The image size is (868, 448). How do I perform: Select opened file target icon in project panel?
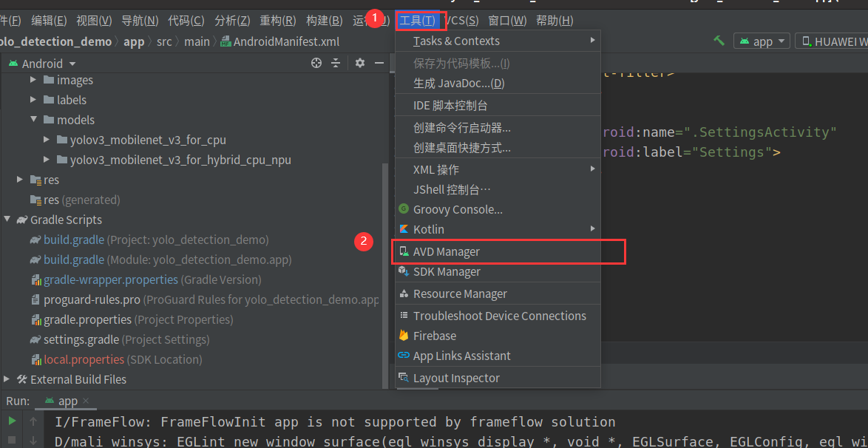point(316,63)
